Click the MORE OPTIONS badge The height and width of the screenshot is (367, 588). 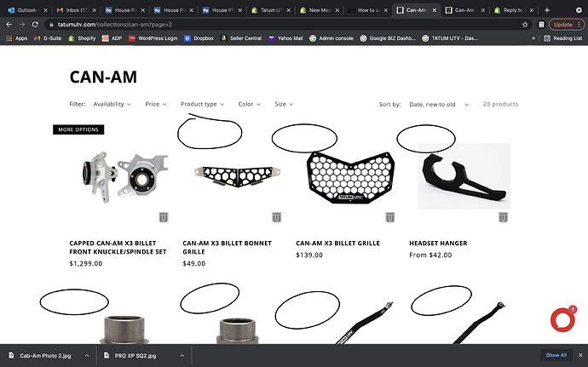point(78,129)
